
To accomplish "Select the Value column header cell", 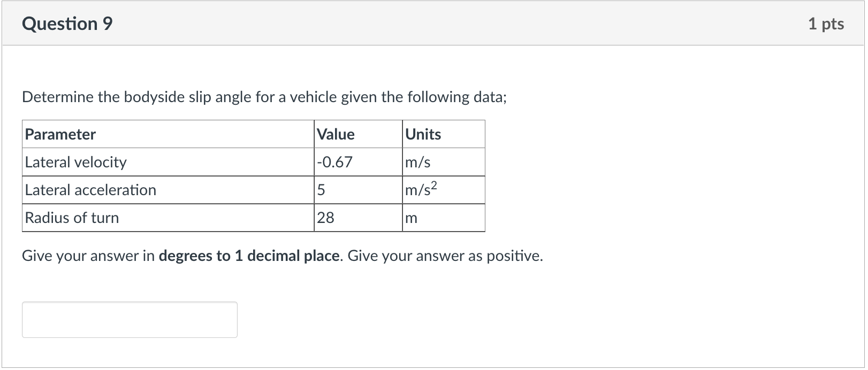I will tap(358, 134).
